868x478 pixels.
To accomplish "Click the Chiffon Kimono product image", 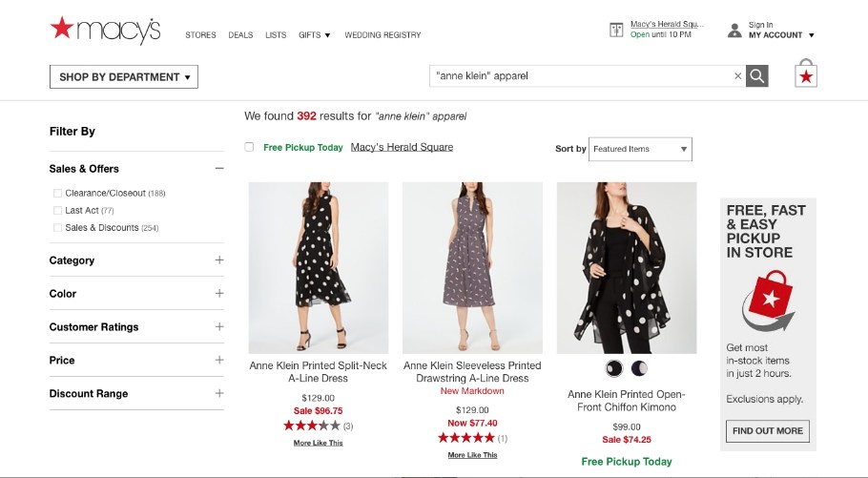I will (x=627, y=267).
